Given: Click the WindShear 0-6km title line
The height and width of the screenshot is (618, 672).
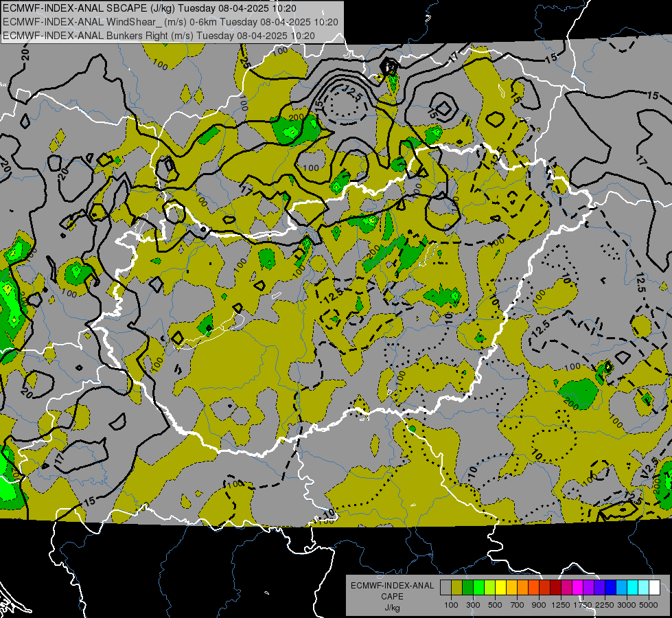Looking at the screenshot, I should tap(170, 22).
